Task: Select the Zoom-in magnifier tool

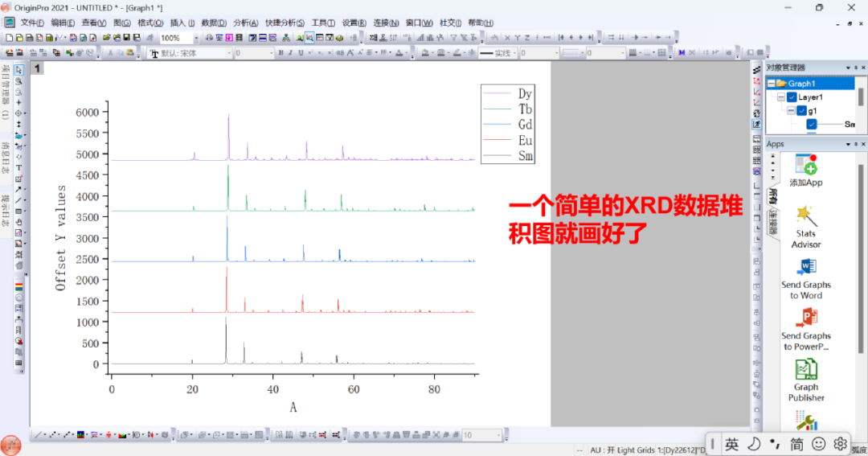Action: [18, 81]
